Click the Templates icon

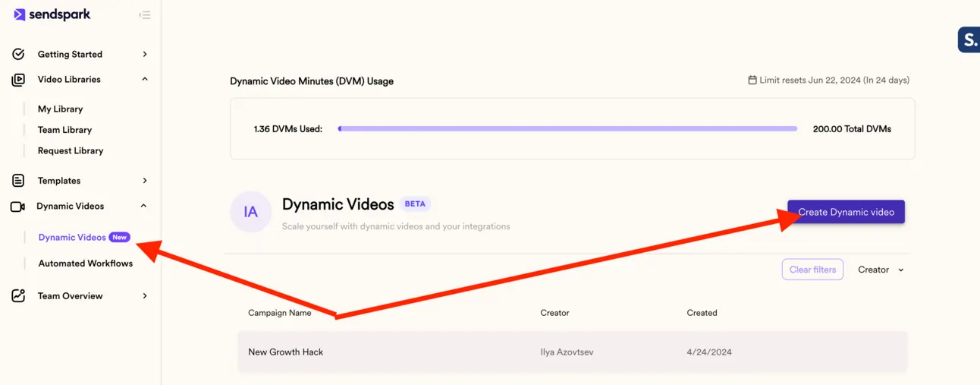(x=18, y=181)
